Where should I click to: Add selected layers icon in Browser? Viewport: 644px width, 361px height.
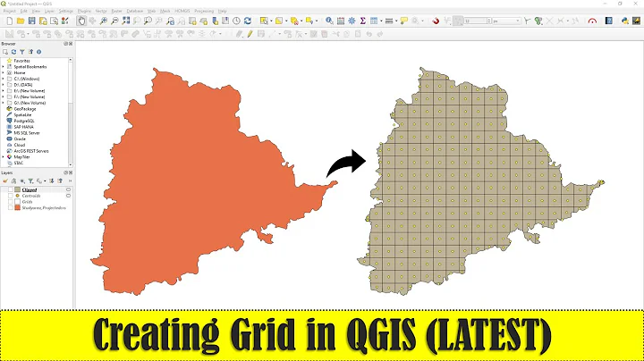(5, 52)
